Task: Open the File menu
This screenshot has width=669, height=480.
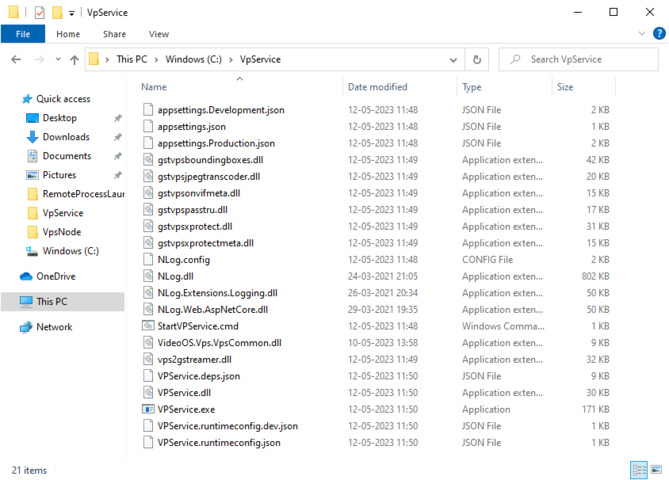Action: coord(22,34)
